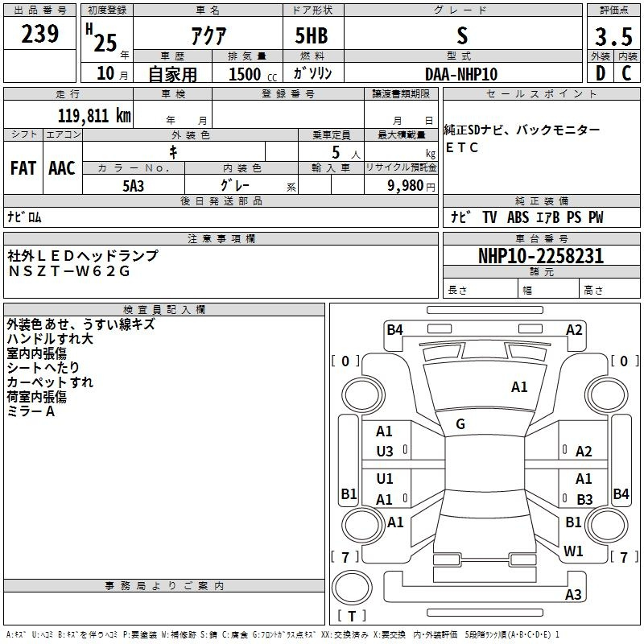Click the exterior grade letter D
This screenshot has width=644, height=644.
600,73
